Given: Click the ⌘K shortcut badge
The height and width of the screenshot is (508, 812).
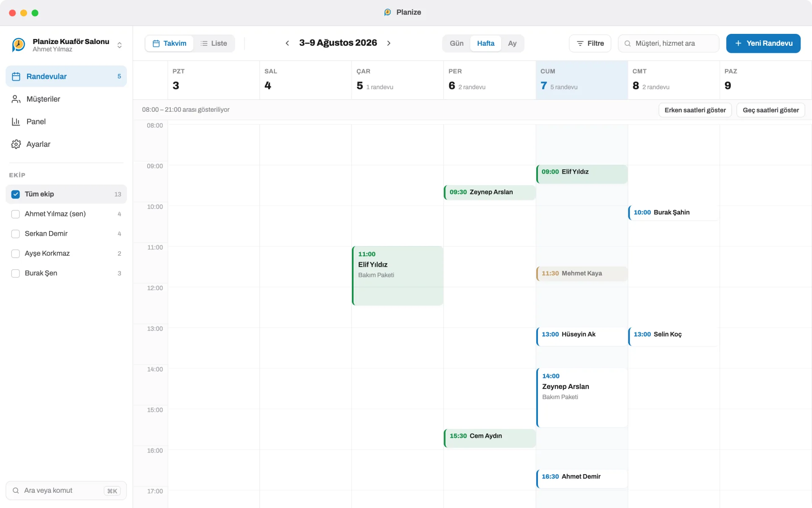Looking at the screenshot, I should pyautogui.click(x=112, y=491).
